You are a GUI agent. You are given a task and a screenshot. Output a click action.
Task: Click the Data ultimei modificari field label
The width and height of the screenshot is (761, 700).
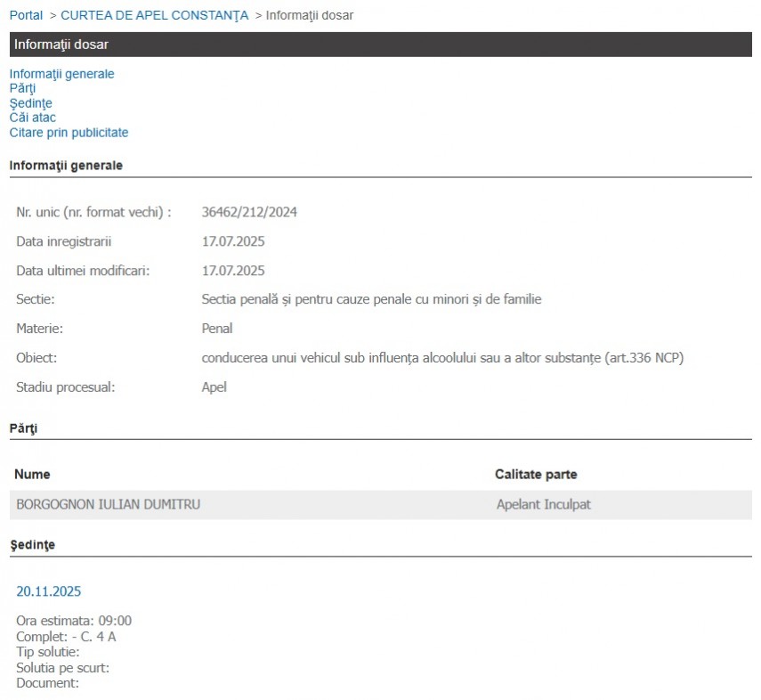[x=83, y=271]
